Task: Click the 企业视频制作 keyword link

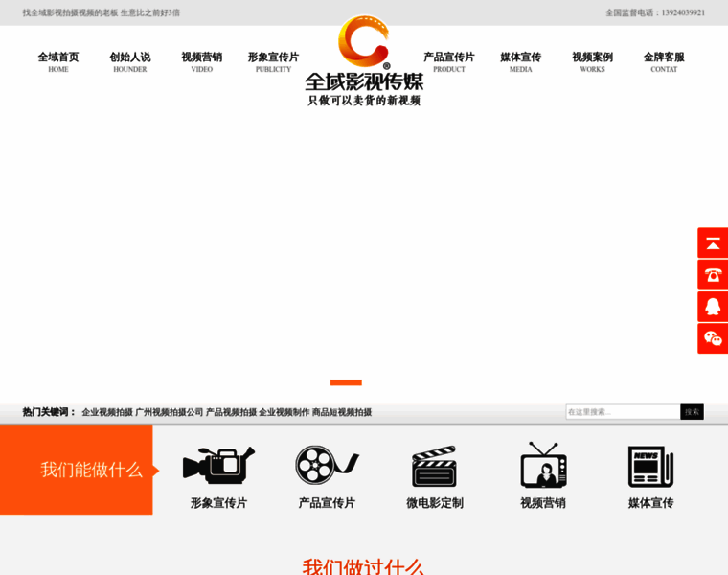Action: [x=284, y=412]
